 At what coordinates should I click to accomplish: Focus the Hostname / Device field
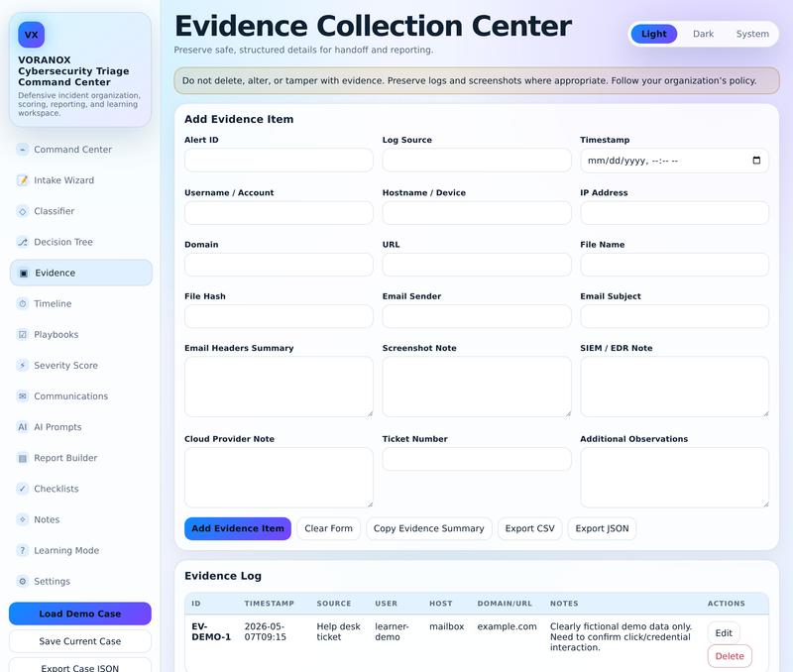pos(477,213)
